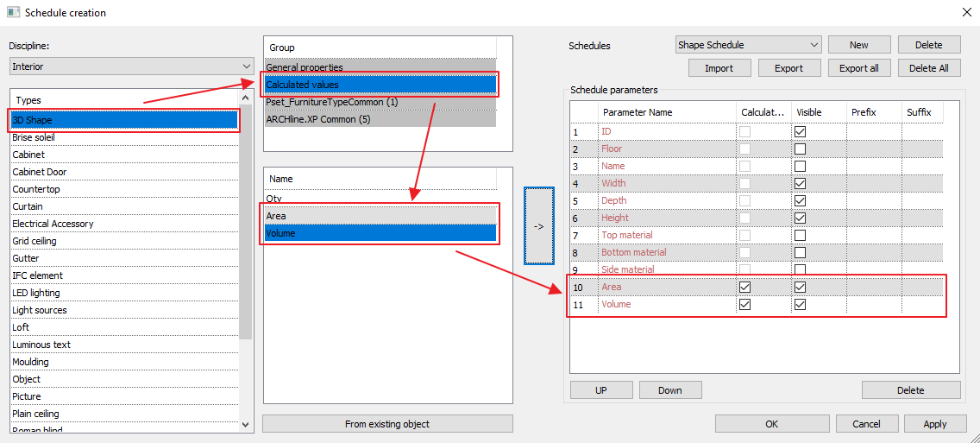Close the Schedule creation dialog
The image size is (980, 443).
964,12
